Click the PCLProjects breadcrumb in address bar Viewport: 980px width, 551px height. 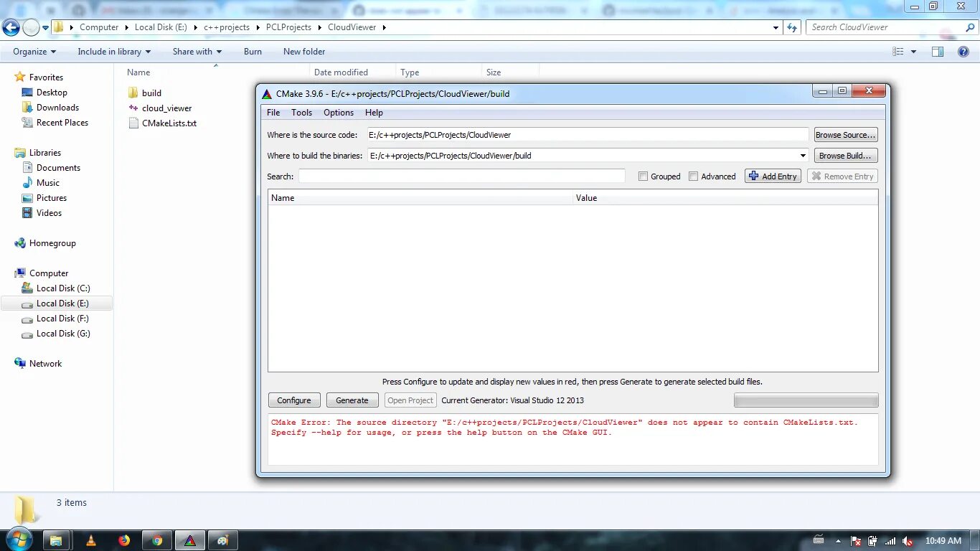coord(288,27)
